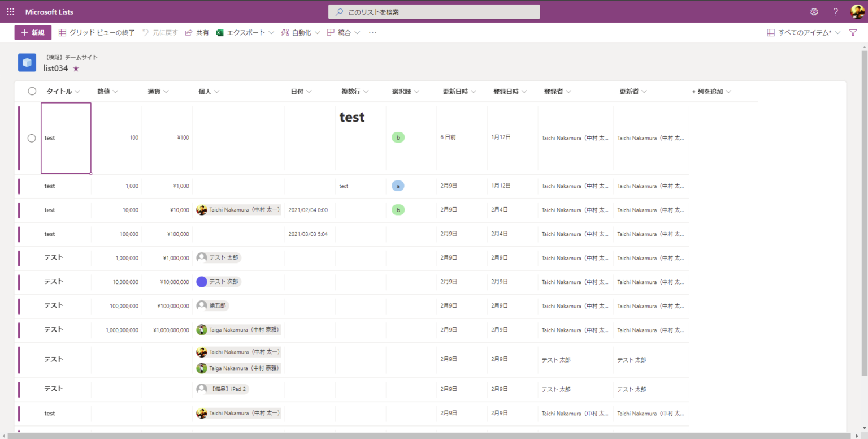The width and height of the screenshot is (868, 439).
Task: Toggle the select-all rows circle in header
Action: 32,91
